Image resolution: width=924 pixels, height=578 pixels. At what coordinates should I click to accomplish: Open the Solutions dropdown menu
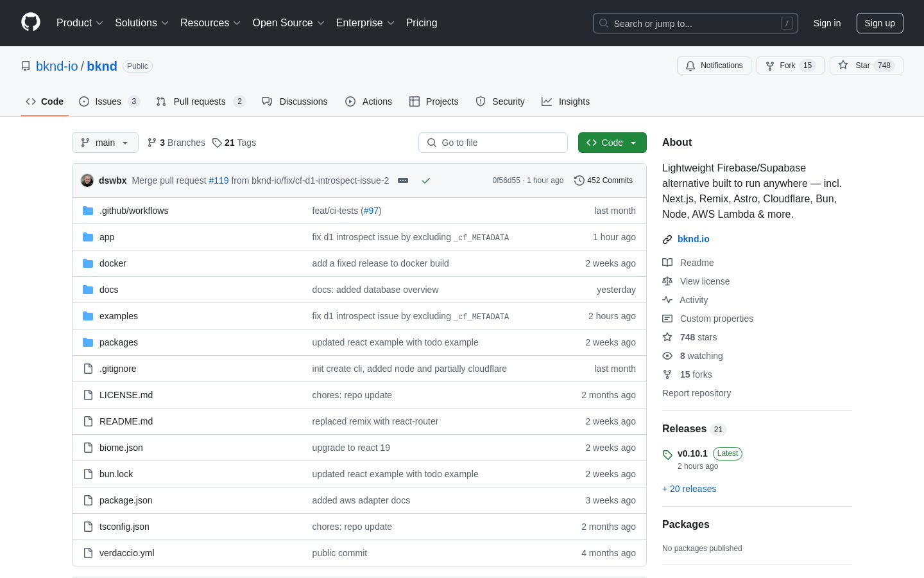[x=142, y=23]
